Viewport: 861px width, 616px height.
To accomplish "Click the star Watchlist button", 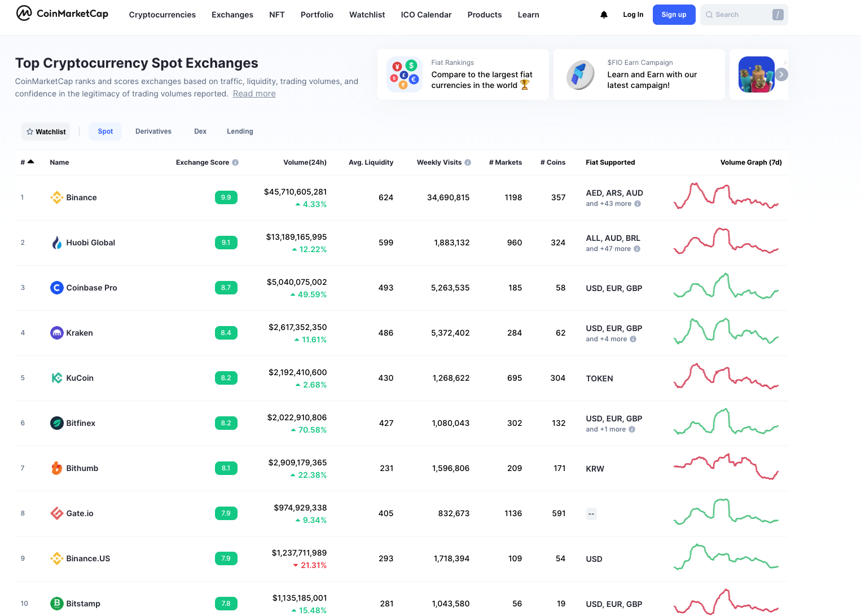I will point(46,131).
